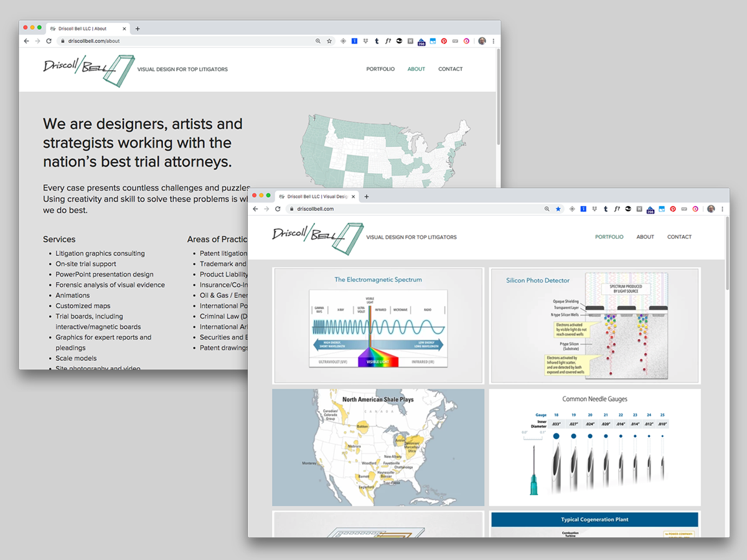Click 'Patent litigation' item in Areas of Practice
Viewport: 747px width, 560px height.
223,253
